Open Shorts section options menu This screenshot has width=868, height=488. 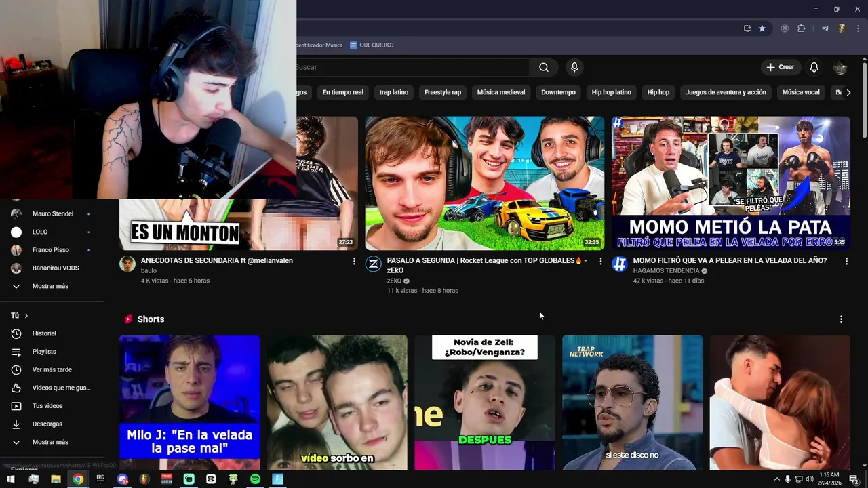pyautogui.click(x=841, y=319)
